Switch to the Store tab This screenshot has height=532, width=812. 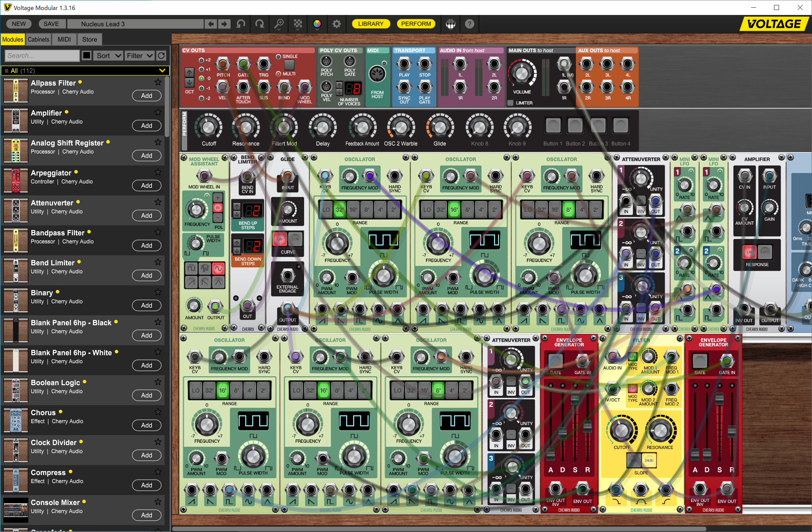tap(89, 40)
